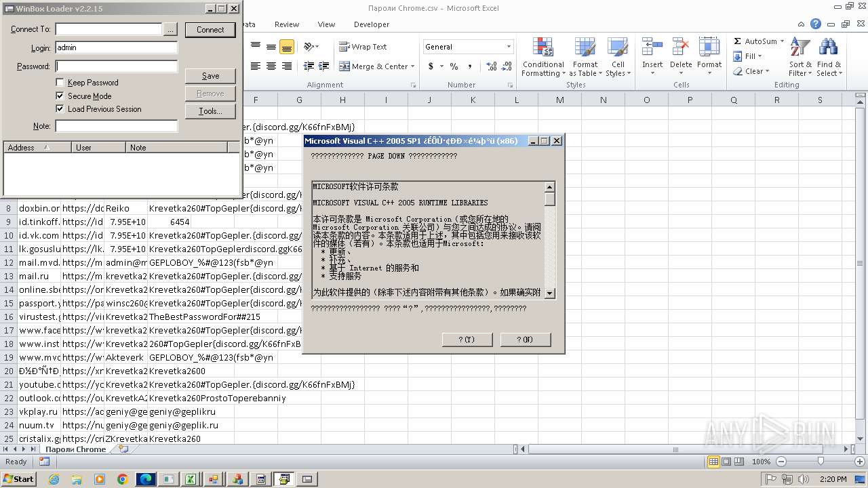Image resolution: width=868 pixels, height=488 pixels.
Task: Open Internet Explorer from the taskbar
Action: click(x=54, y=479)
